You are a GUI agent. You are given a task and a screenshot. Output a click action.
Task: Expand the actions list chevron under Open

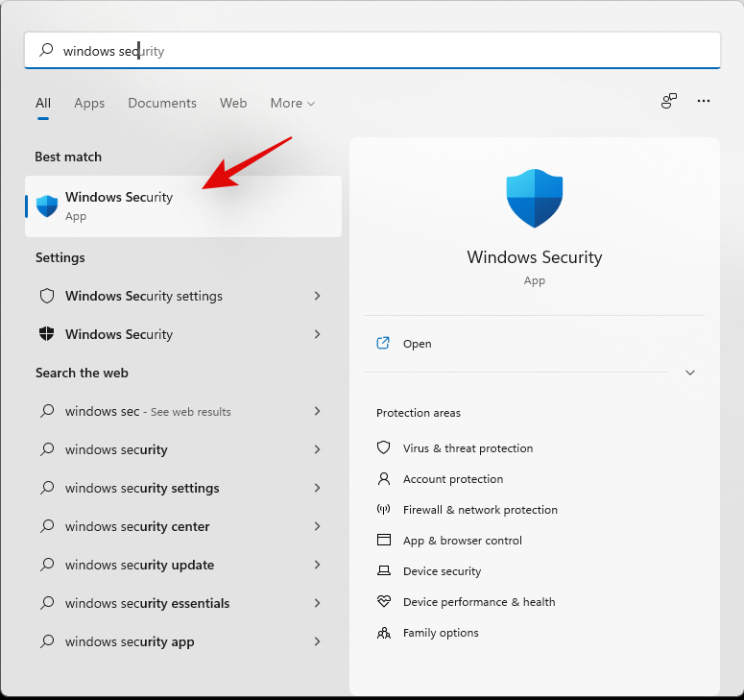(x=689, y=373)
